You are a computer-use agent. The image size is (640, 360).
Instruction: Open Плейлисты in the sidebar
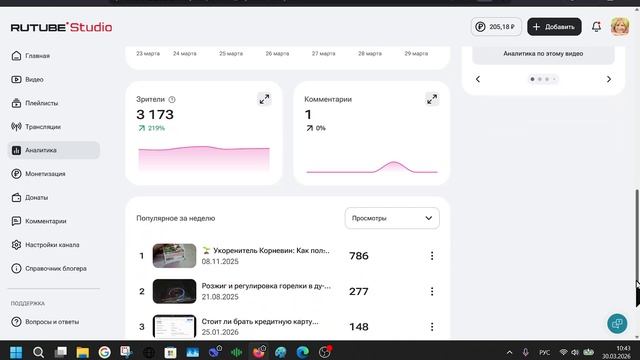tap(35, 103)
